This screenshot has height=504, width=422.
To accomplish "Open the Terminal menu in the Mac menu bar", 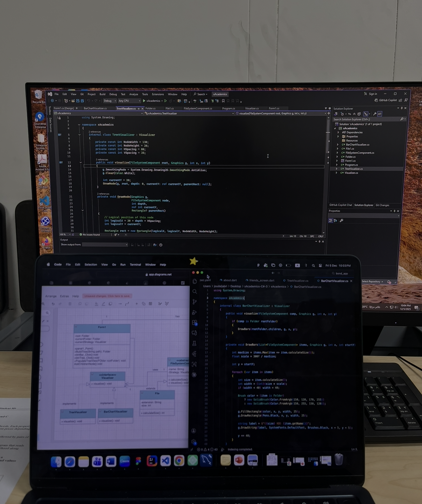I will pos(135,265).
